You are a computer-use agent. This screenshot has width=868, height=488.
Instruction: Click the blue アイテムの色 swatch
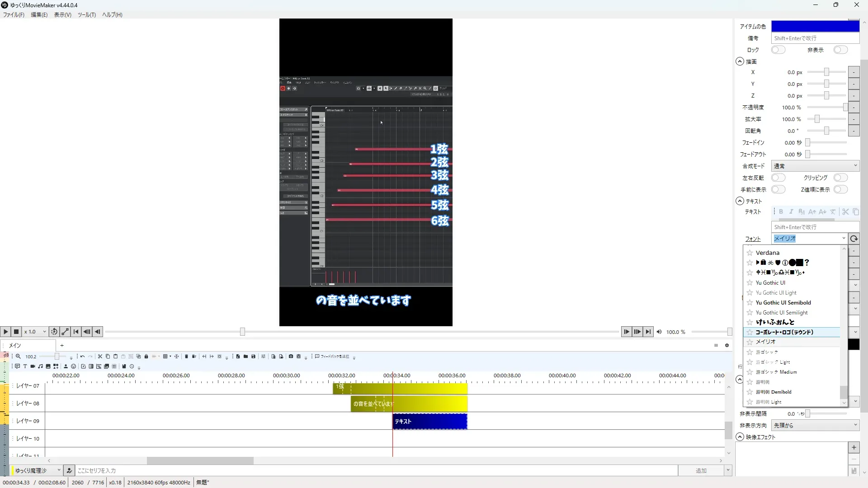[815, 26]
